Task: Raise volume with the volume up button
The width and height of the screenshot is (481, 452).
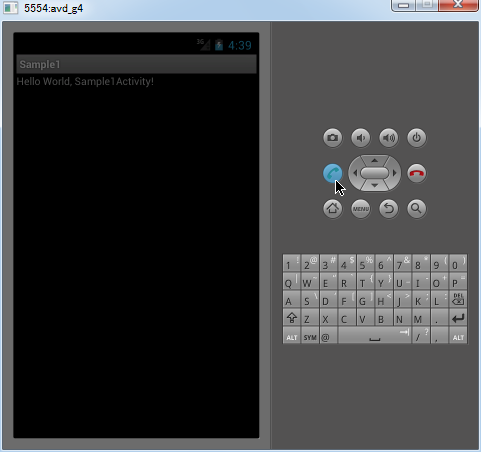Action: tap(389, 138)
